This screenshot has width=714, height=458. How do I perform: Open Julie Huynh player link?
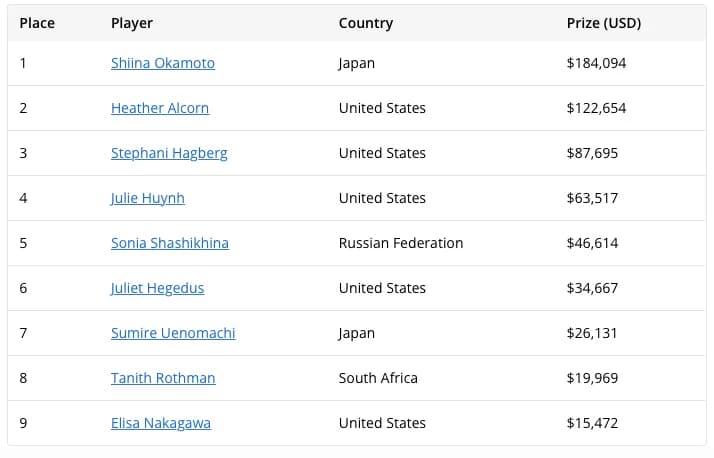click(x=148, y=198)
